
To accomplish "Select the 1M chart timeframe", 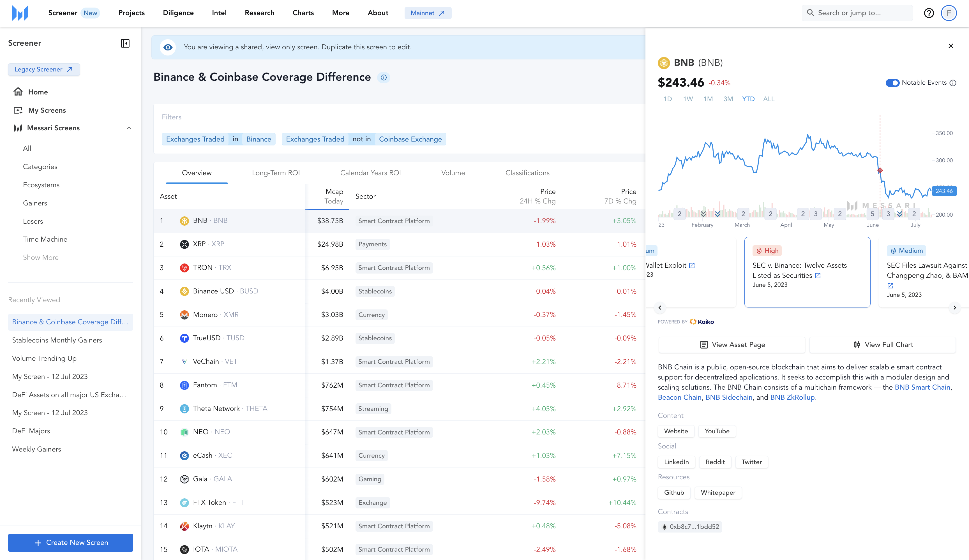I will tap(708, 99).
